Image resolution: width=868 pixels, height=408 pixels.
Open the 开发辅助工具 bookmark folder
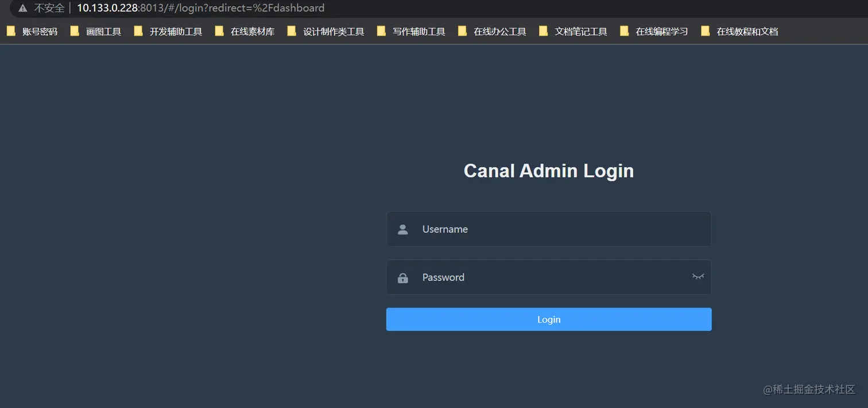(168, 32)
